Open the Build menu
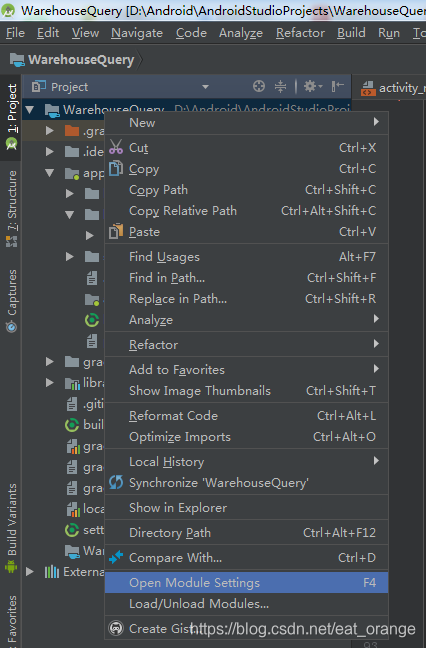Viewport: 426px width, 648px height. click(x=351, y=33)
